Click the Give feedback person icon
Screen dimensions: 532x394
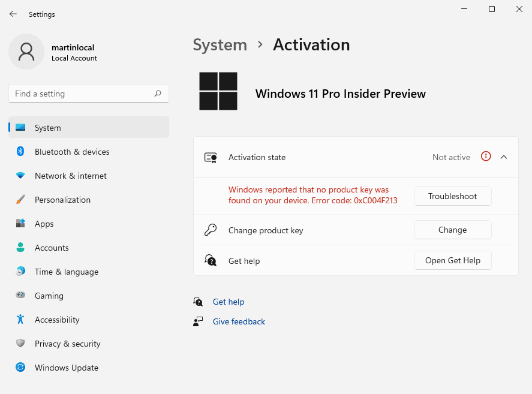pos(198,321)
